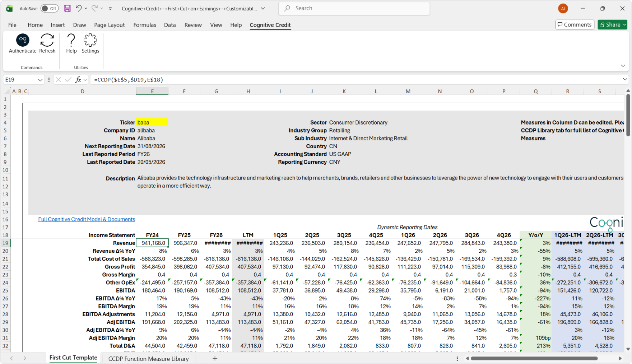Open the Share button dropdown arrow
The image size is (632, 364).
(625, 25)
